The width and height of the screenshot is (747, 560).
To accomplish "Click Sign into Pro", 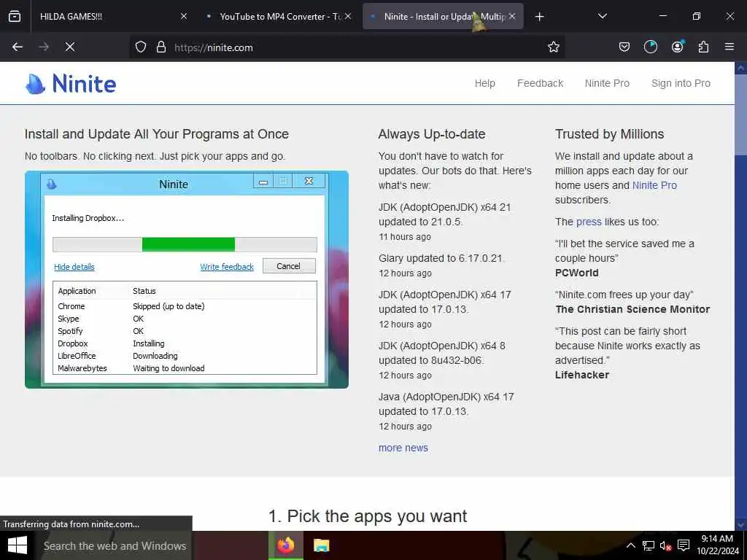I will coord(681,83).
